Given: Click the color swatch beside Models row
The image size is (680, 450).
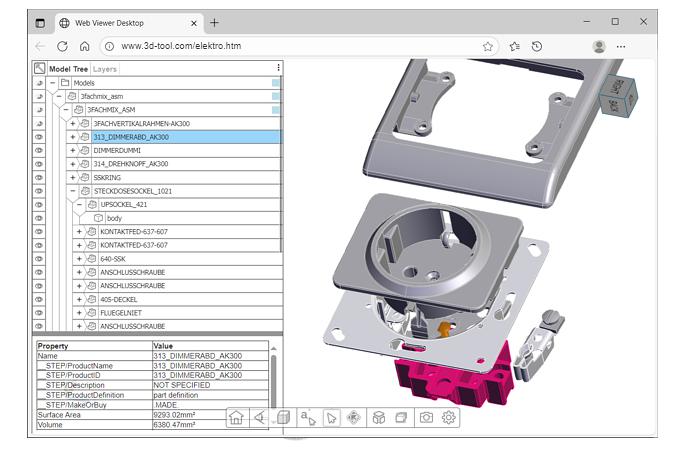Looking at the screenshot, I should 276,83.
